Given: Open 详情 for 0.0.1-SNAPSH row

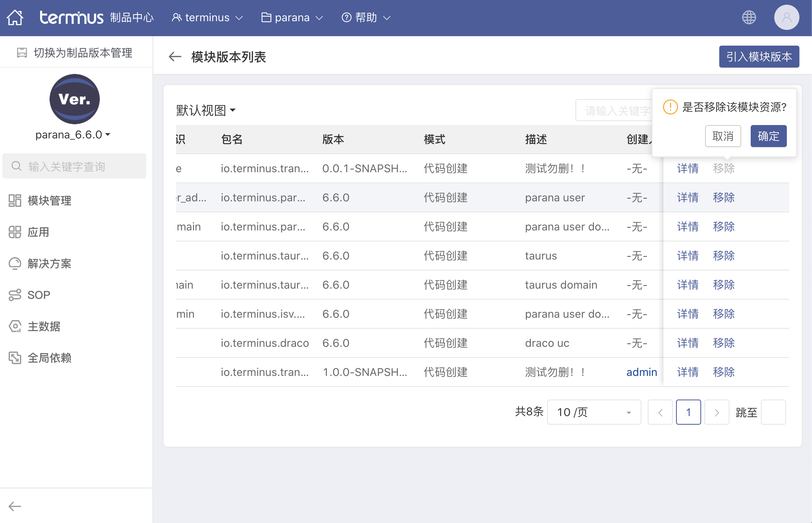Looking at the screenshot, I should [687, 168].
